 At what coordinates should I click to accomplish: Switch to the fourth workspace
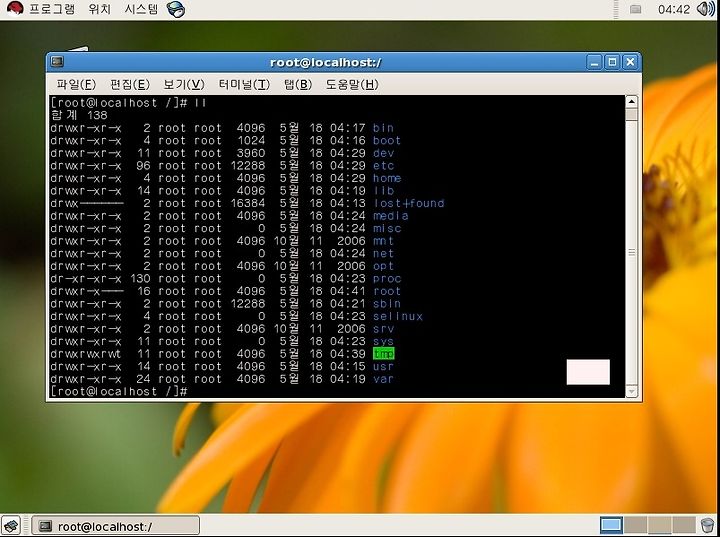(684, 525)
